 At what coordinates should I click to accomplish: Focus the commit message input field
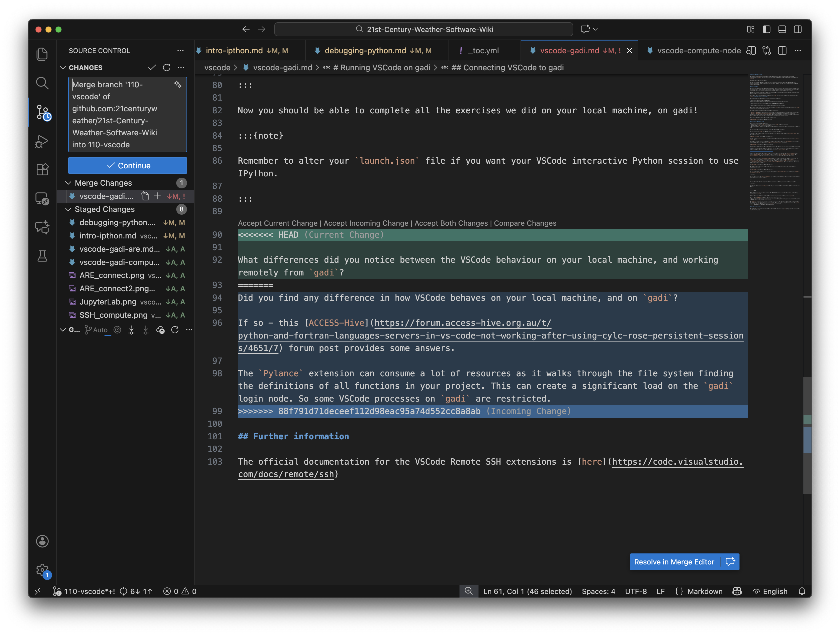(x=127, y=114)
